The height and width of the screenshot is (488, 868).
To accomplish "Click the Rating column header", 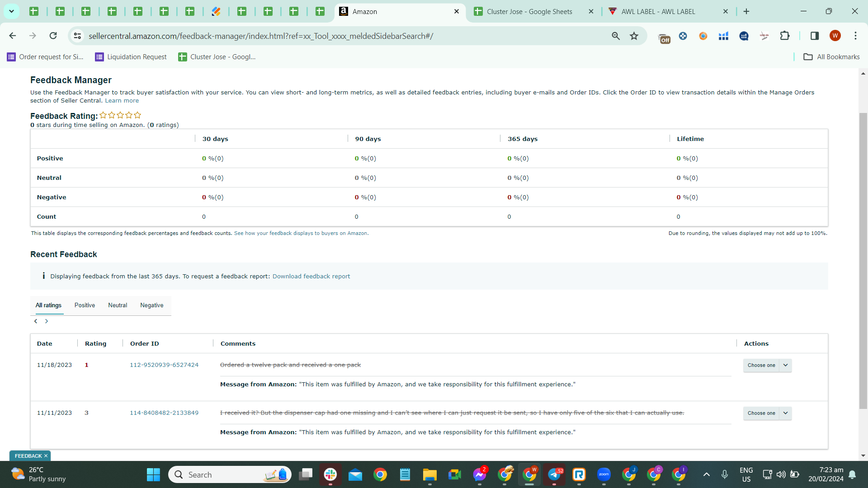I will point(95,343).
